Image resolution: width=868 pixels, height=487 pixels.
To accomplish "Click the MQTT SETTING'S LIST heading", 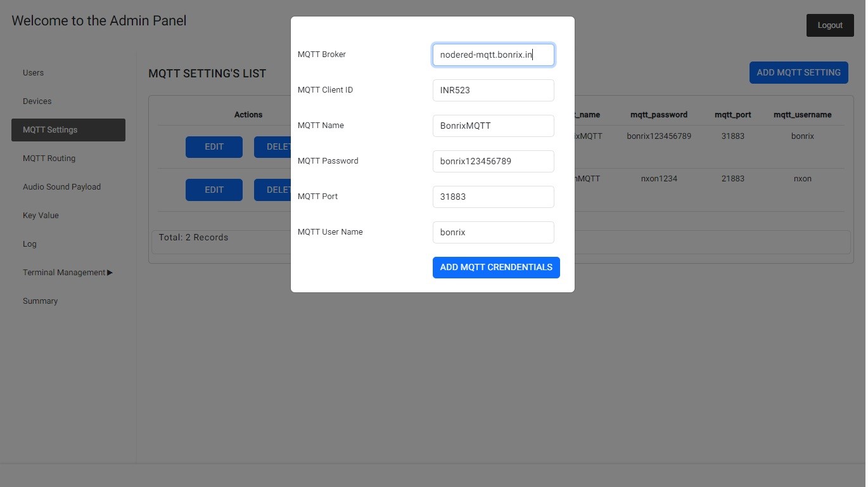I will 207,74.
